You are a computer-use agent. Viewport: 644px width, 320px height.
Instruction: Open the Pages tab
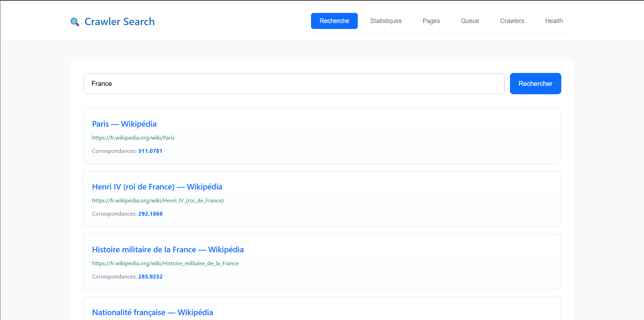431,21
